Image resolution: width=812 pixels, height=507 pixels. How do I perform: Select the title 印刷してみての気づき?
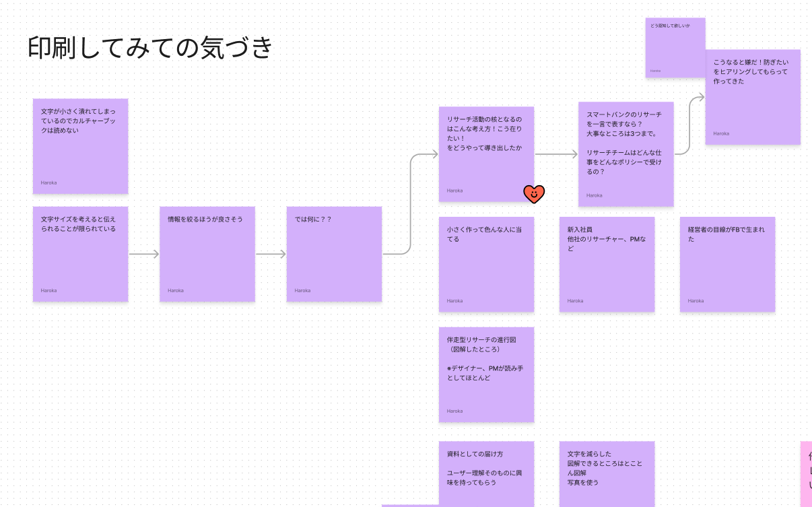coord(151,48)
